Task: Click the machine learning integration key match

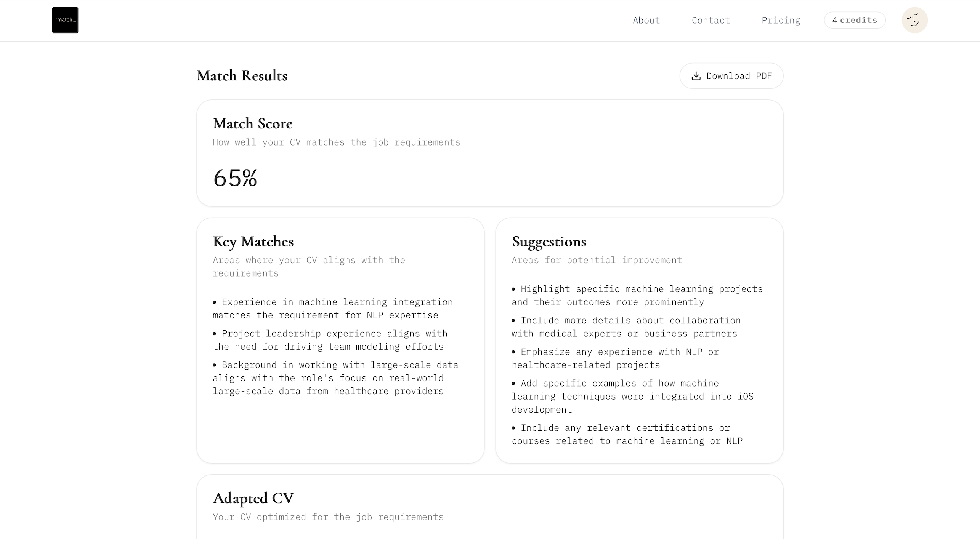Action: click(332, 309)
